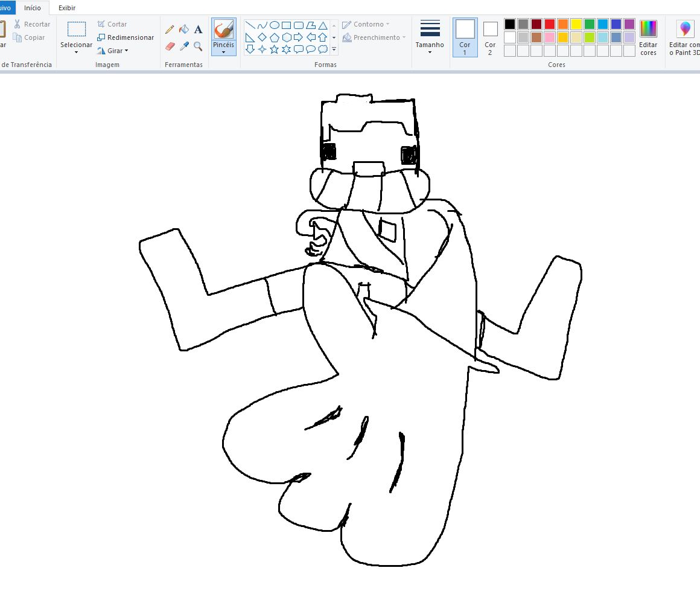Choose the Diamond shape
Viewport: 700px width, 591px height.
click(x=262, y=37)
